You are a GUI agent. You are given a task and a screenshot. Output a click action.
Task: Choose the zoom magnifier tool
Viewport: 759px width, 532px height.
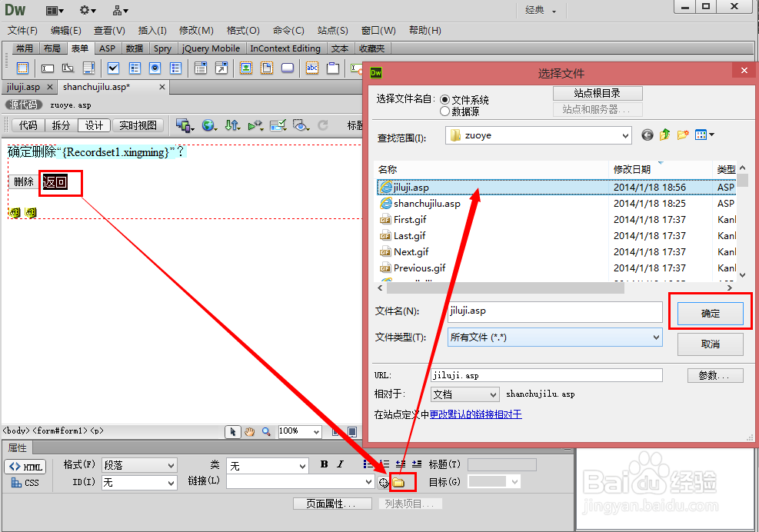(266, 432)
